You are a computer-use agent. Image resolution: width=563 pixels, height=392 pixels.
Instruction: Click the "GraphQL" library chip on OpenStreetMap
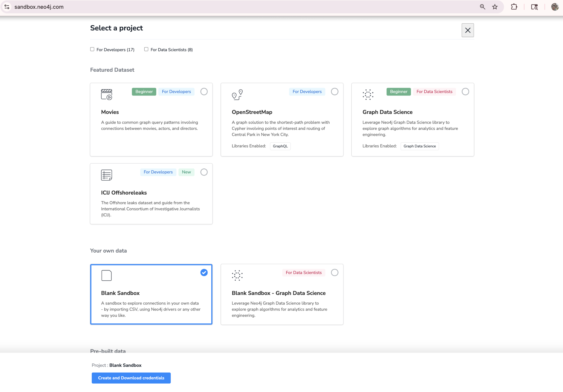pos(280,146)
